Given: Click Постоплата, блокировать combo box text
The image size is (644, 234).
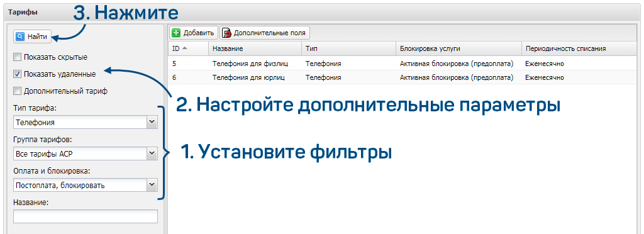Looking at the screenshot, I should (60, 186).
